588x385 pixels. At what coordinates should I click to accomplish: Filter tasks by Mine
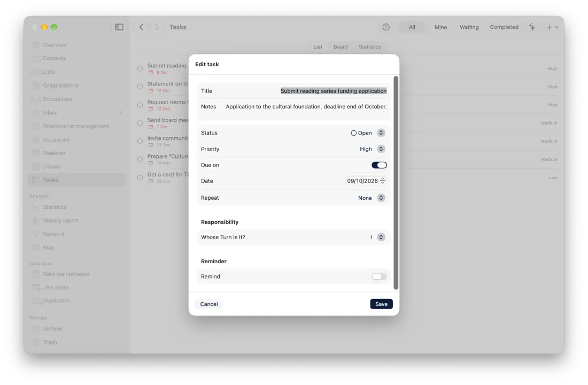click(x=440, y=27)
